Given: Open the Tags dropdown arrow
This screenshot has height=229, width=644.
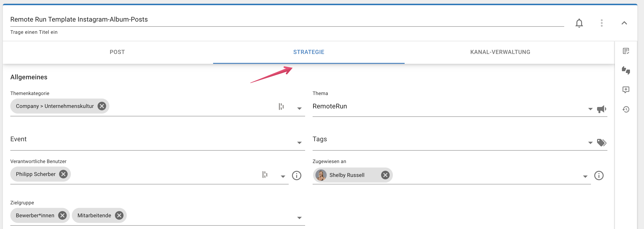Looking at the screenshot, I should coord(590,143).
